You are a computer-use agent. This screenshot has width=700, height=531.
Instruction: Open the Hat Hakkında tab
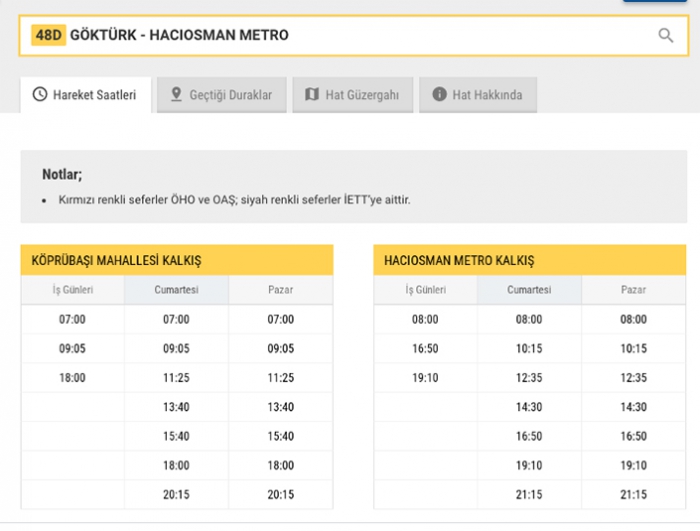click(x=478, y=95)
